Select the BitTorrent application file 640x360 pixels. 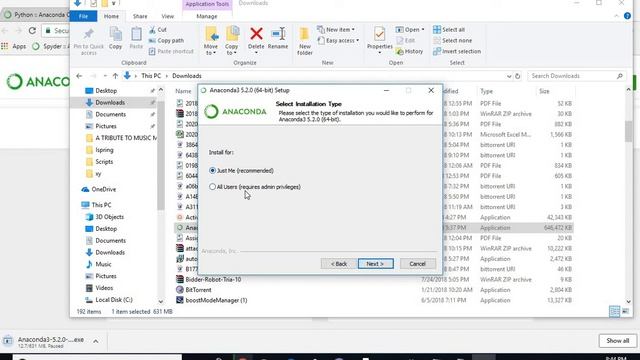coord(198,290)
